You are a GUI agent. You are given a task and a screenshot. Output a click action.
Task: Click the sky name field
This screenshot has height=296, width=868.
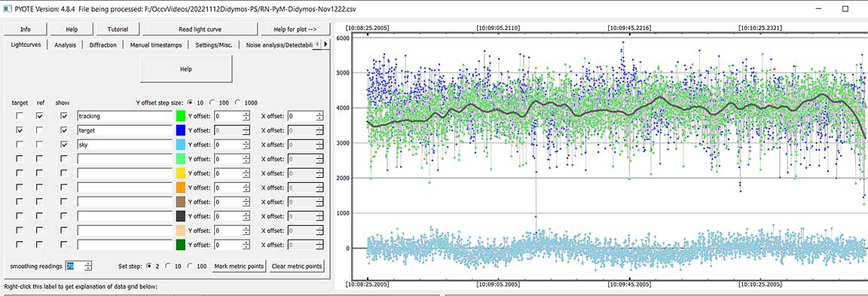tap(124, 145)
